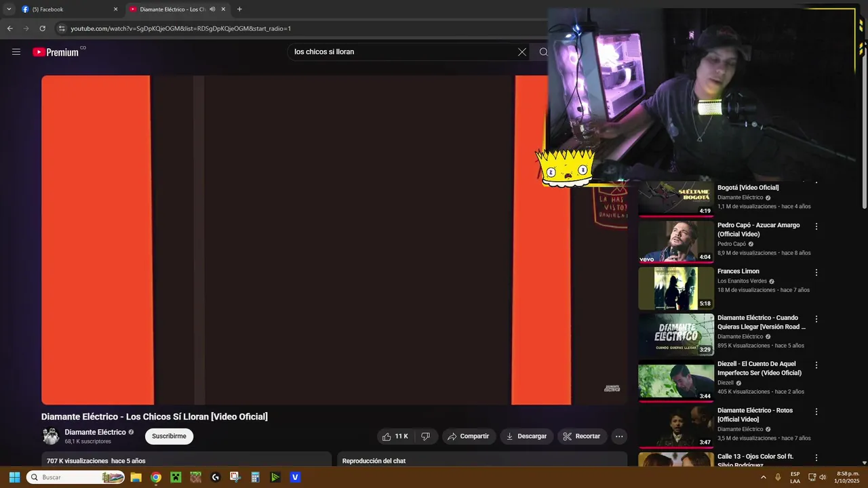Image resolution: width=868 pixels, height=488 pixels.
Task: Like the video (11 K)
Action: (x=395, y=436)
